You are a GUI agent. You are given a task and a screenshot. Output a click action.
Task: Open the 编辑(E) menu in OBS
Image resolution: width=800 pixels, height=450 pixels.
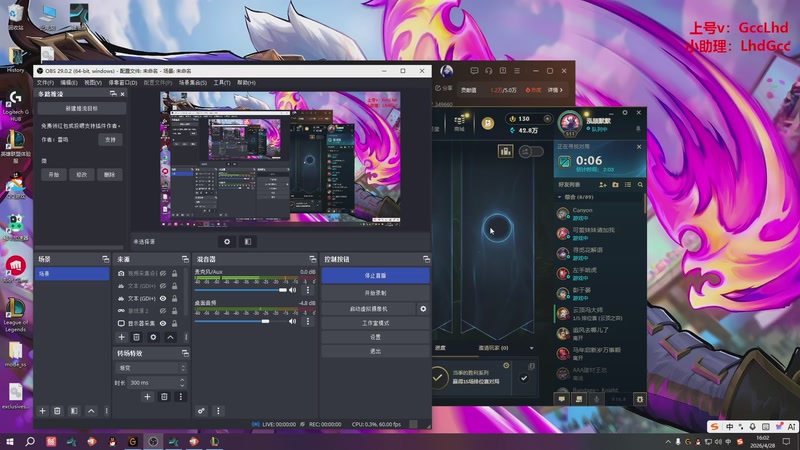(69, 83)
